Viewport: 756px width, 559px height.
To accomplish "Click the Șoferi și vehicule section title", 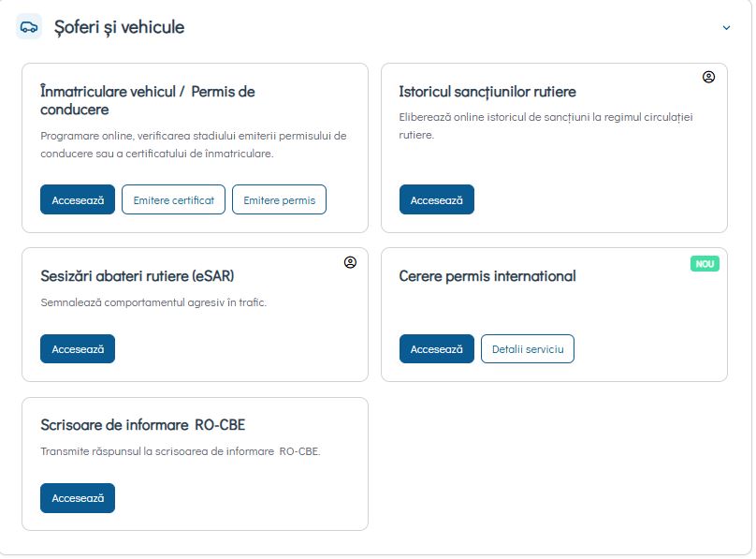I will point(119,27).
